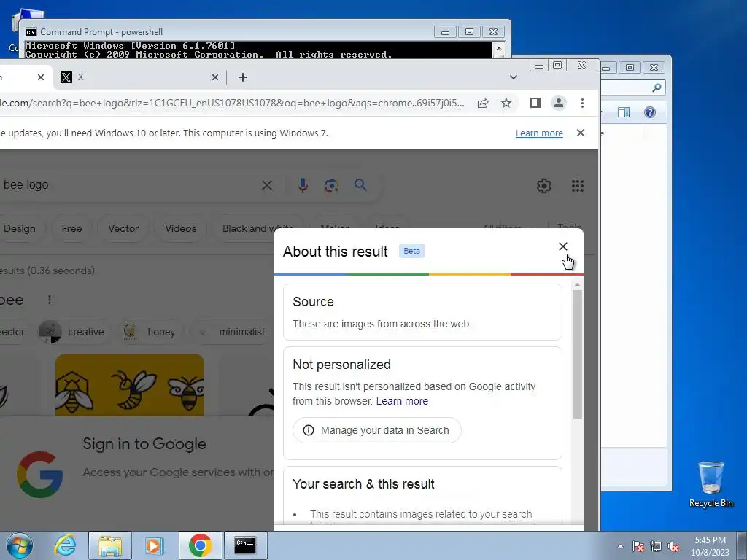The height and width of the screenshot is (560, 747).
Task: Select the Design filter chip
Action: [20, 228]
